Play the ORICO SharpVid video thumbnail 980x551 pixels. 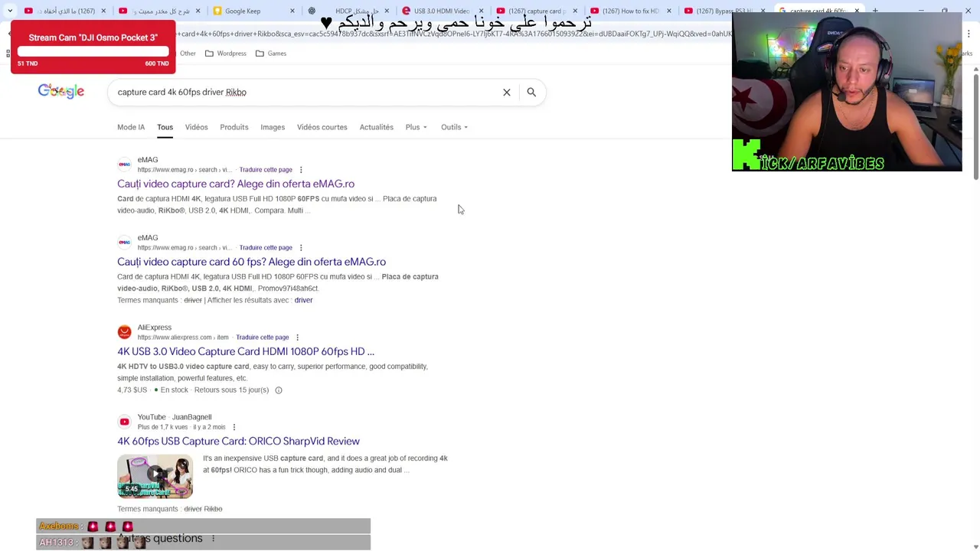point(155,476)
